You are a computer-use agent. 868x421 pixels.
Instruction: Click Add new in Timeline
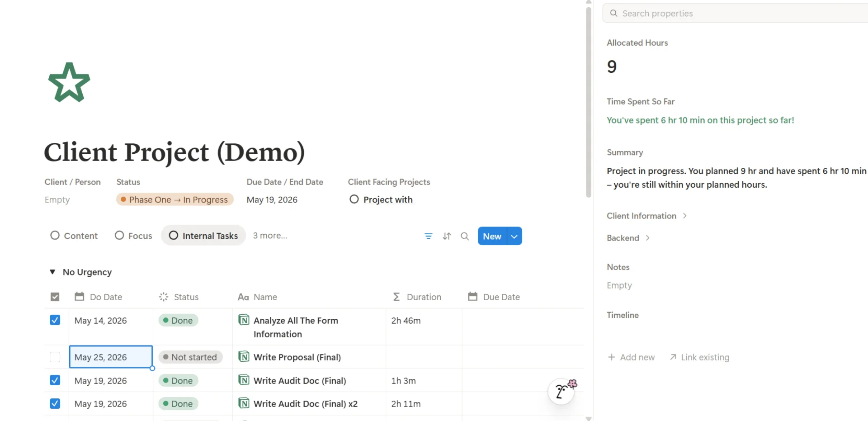[x=631, y=357]
